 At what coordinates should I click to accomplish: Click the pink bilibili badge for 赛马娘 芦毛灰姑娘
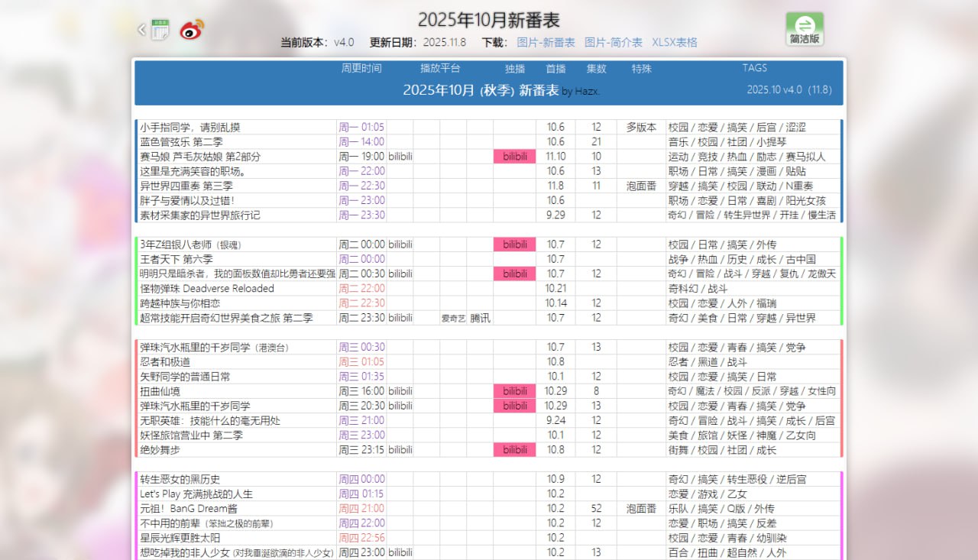pos(515,157)
